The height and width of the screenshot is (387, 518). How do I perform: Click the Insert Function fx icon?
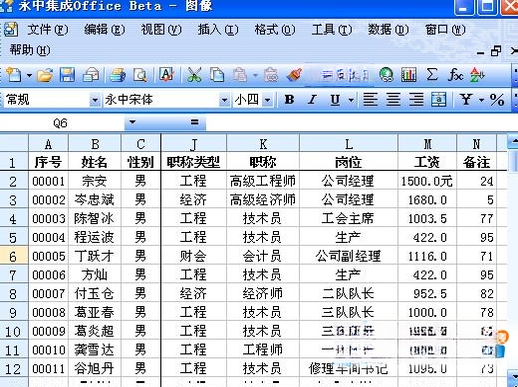click(455, 75)
